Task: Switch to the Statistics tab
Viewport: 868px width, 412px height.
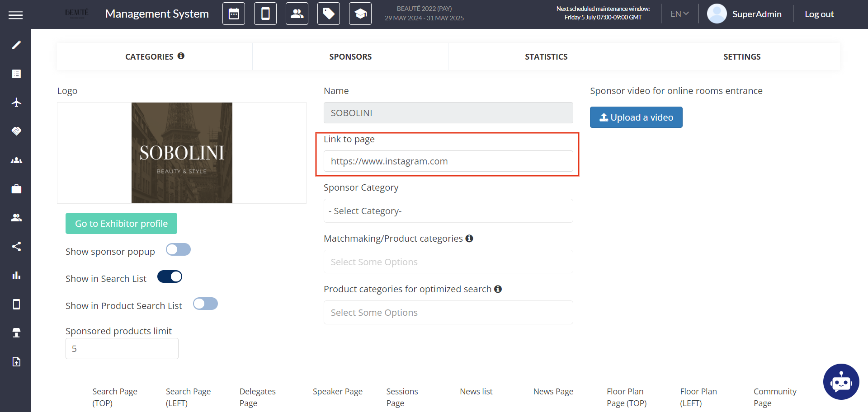Action: tap(546, 56)
